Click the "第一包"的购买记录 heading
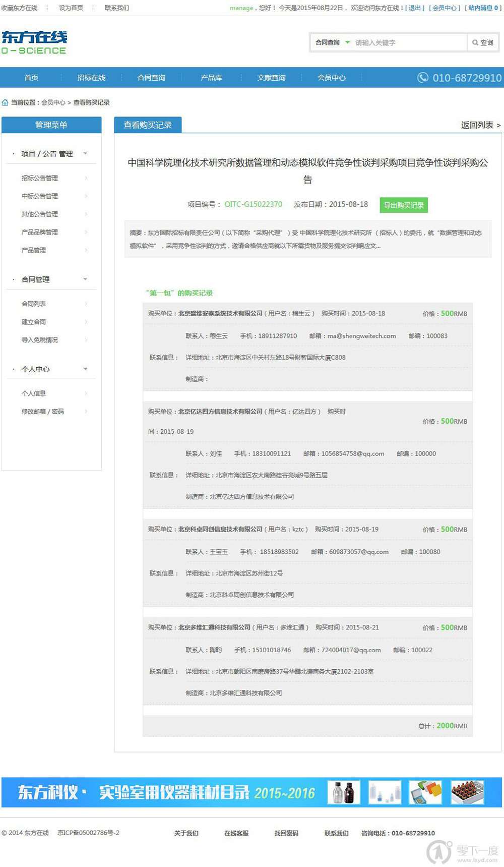Screen dimensions: 504x867 click(x=179, y=293)
